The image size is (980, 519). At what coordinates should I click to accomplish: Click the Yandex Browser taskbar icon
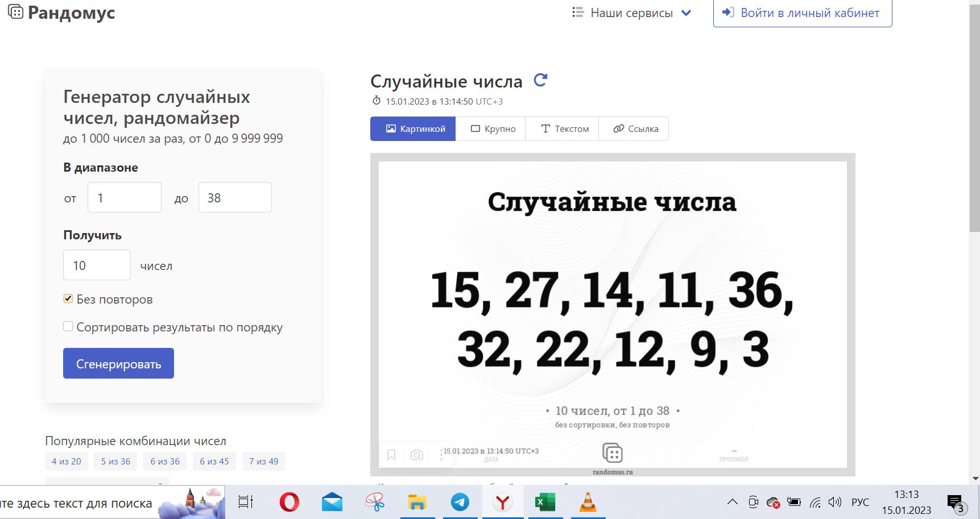click(x=503, y=502)
